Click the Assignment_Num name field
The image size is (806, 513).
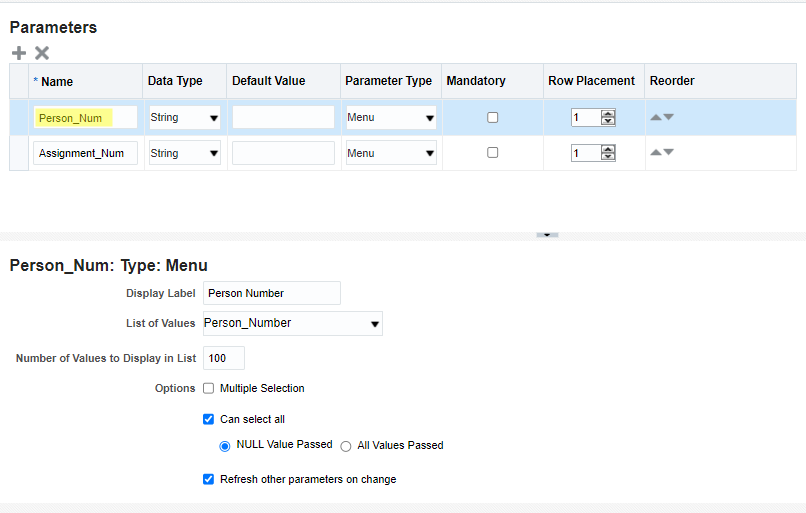pyautogui.click(x=83, y=153)
